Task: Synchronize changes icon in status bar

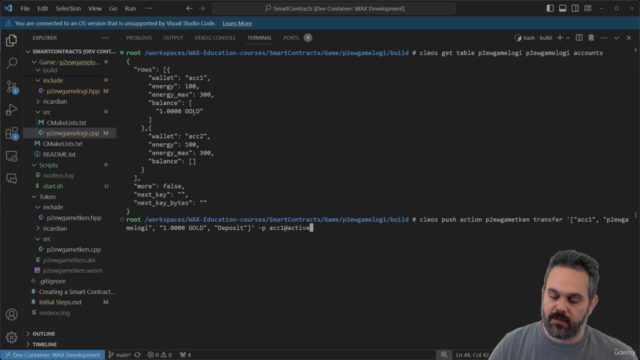Action: click(138, 355)
